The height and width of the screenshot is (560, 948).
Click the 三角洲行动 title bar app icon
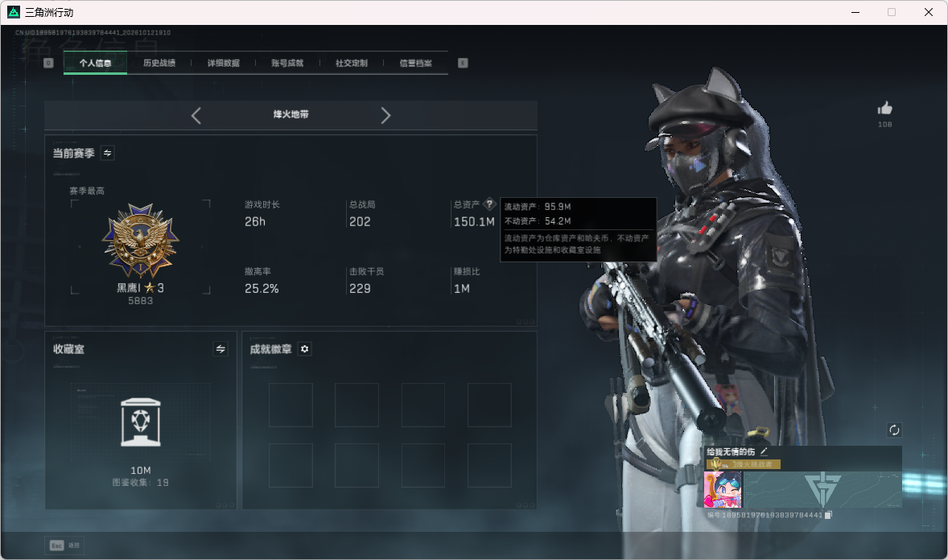pyautogui.click(x=14, y=12)
